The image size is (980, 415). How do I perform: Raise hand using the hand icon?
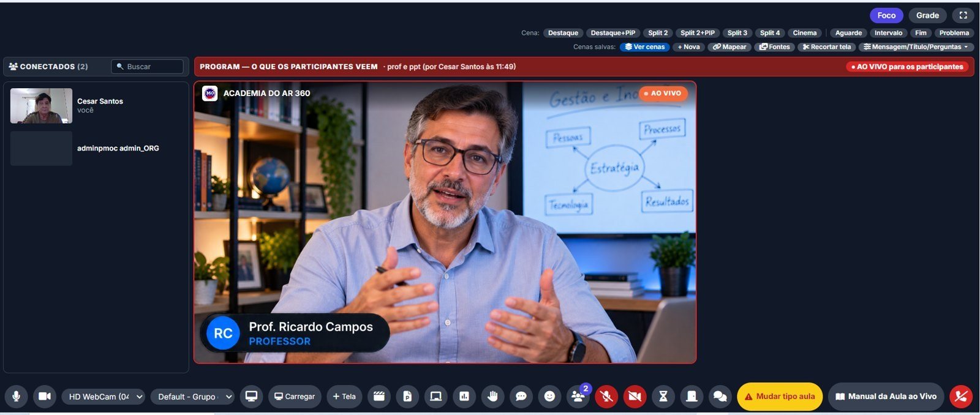[x=492, y=397]
